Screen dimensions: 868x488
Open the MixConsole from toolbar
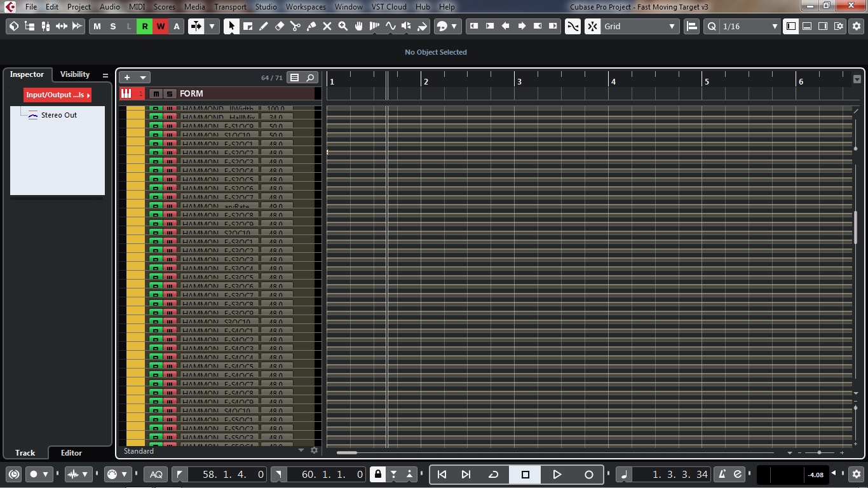point(46,26)
